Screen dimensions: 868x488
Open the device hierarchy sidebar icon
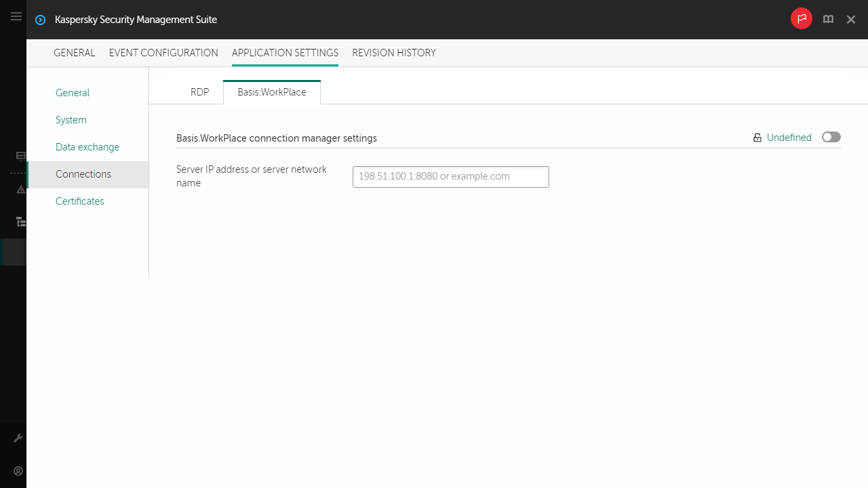[x=21, y=222]
